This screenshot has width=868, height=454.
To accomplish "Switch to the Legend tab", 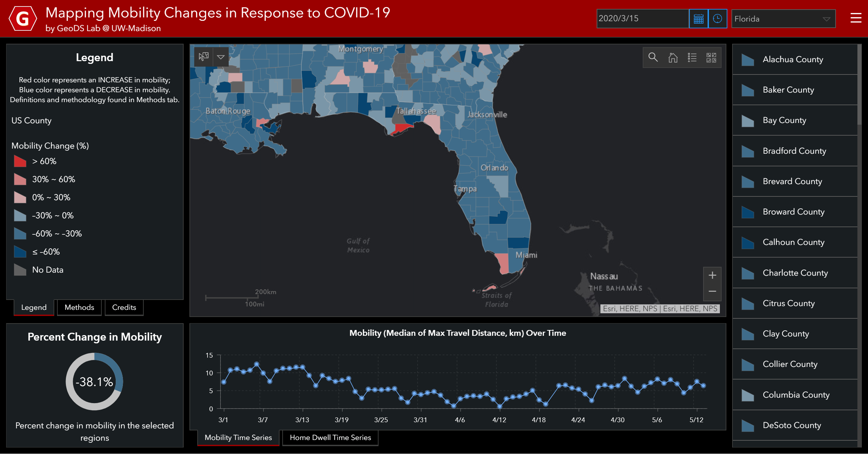I will [34, 307].
